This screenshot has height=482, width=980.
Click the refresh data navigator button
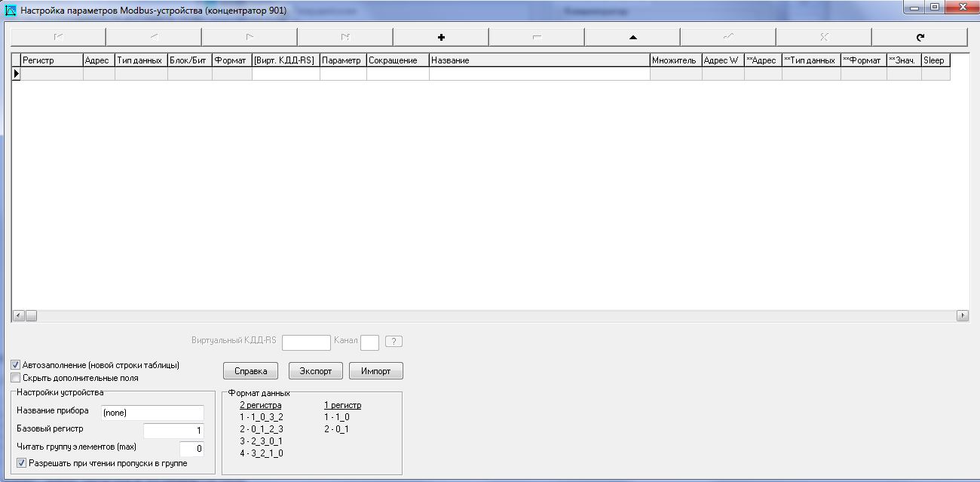[920, 37]
